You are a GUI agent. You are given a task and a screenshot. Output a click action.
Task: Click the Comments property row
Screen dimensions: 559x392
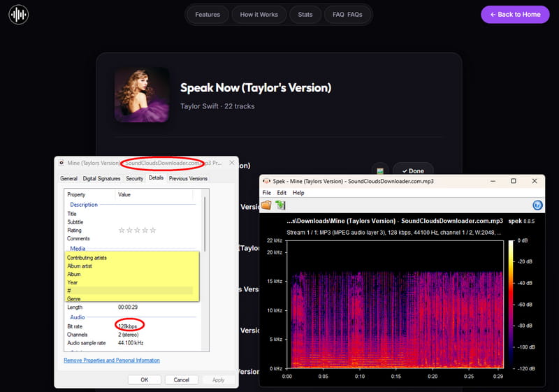[130, 238]
